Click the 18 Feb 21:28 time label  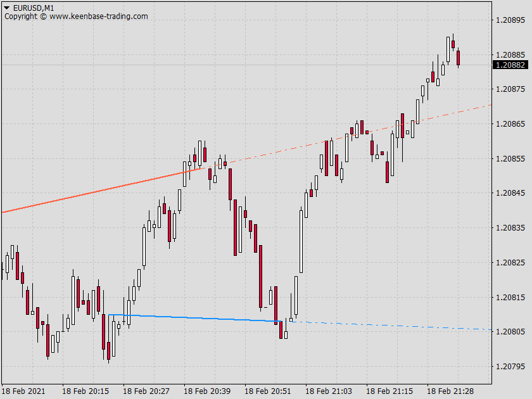tap(450, 391)
